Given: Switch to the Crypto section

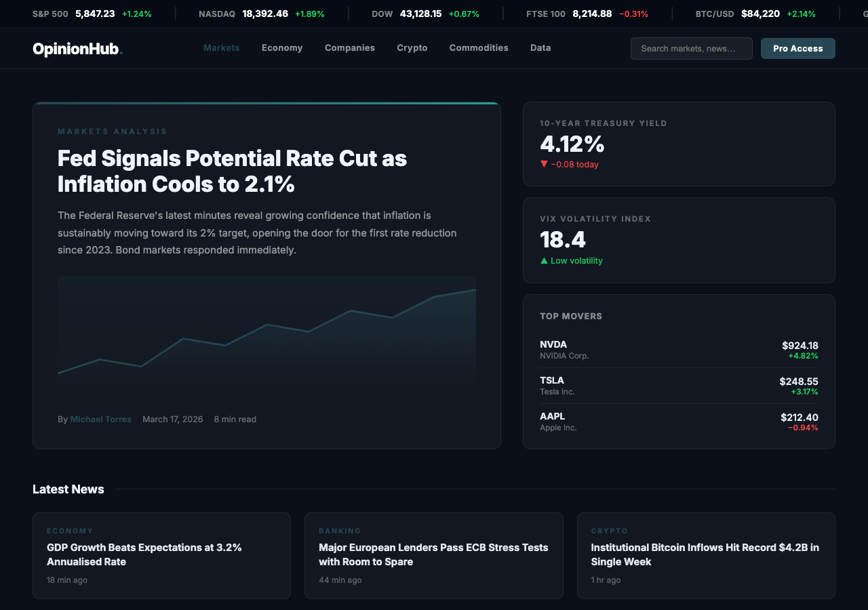Looking at the screenshot, I should coord(412,48).
